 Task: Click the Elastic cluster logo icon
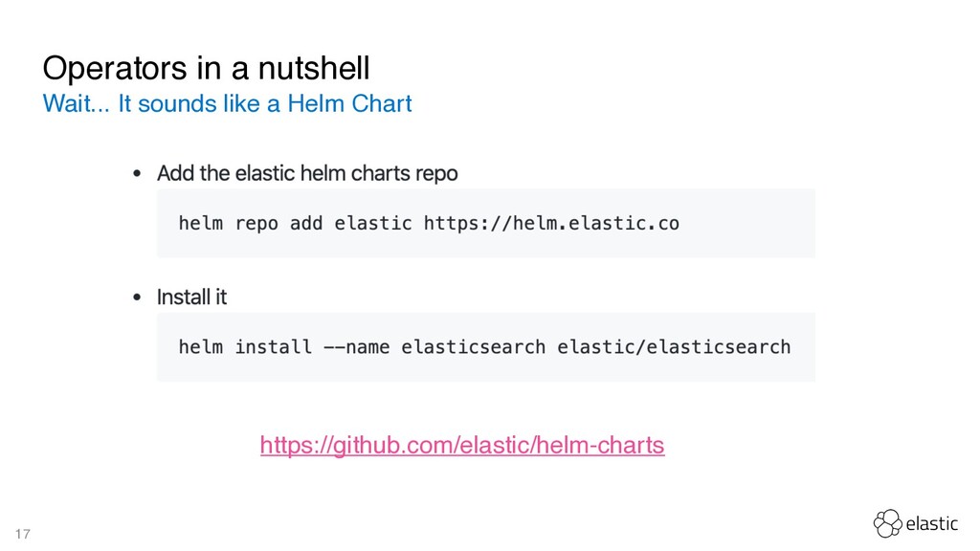click(x=887, y=523)
